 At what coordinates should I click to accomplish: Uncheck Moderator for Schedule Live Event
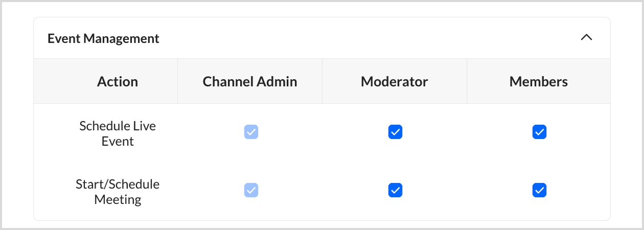click(395, 132)
